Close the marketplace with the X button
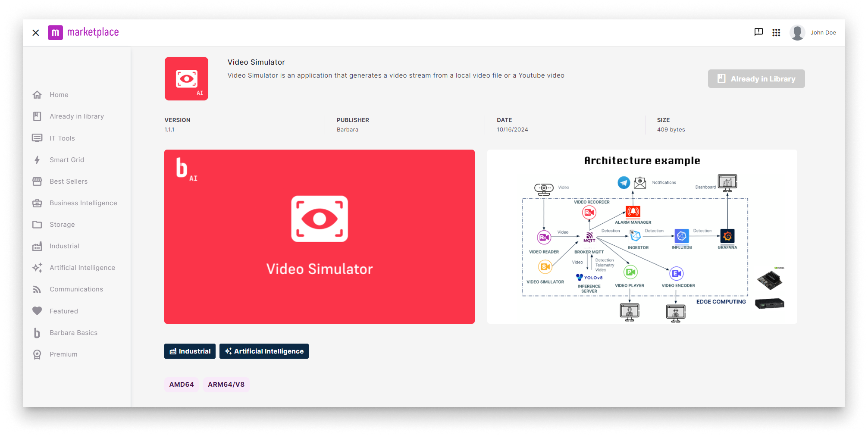This screenshot has width=868, height=435. (36, 33)
